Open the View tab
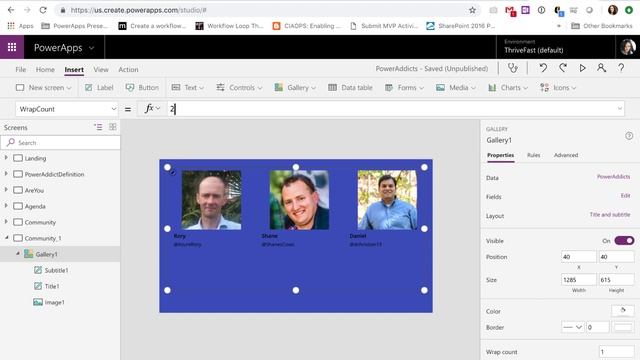This screenshot has height=360, width=640. point(101,69)
